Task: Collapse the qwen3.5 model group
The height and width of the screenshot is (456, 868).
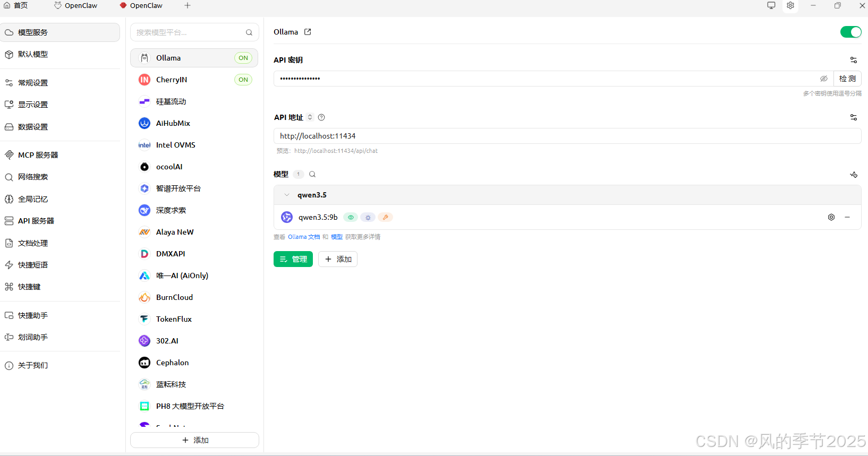Action: [287, 195]
